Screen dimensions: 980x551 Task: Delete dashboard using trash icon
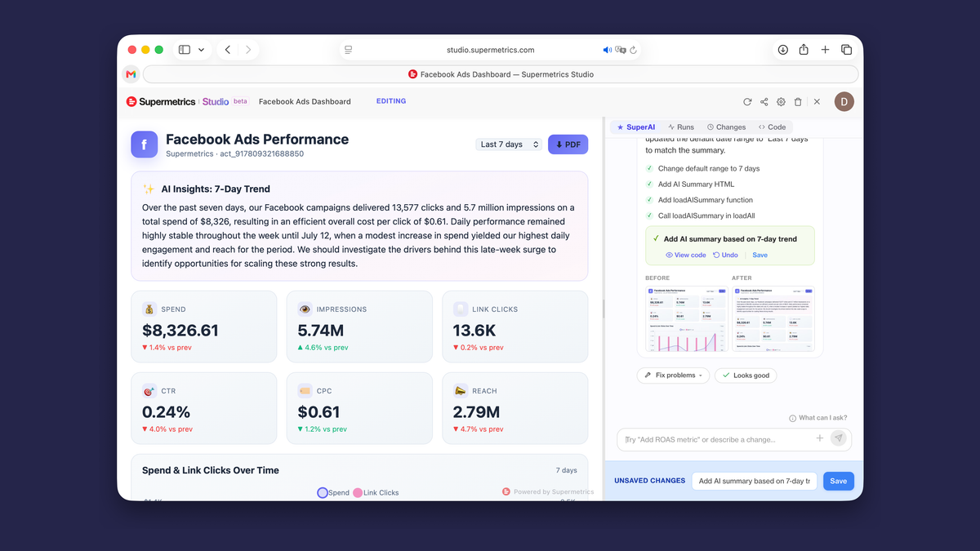(798, 102)
